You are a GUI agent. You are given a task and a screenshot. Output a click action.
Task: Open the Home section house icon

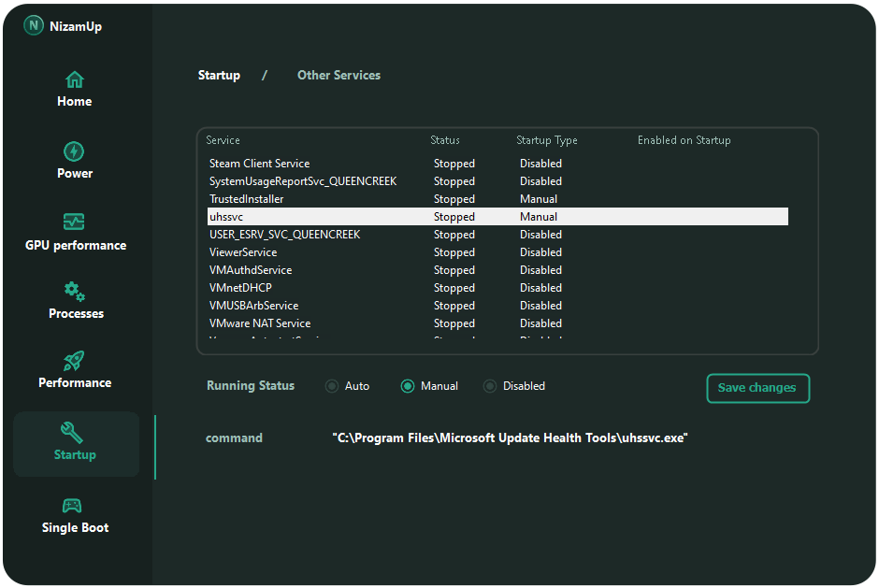pyautogui.click(x=74, y=79)
